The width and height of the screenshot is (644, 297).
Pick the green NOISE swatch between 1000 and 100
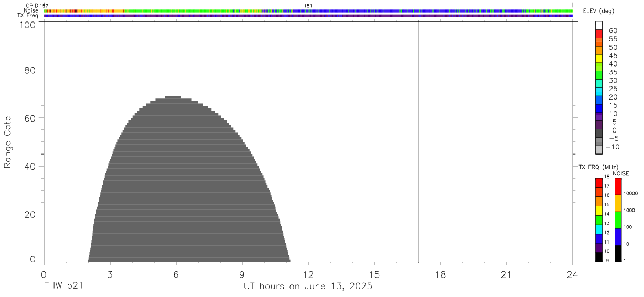(x=618, y=220)
